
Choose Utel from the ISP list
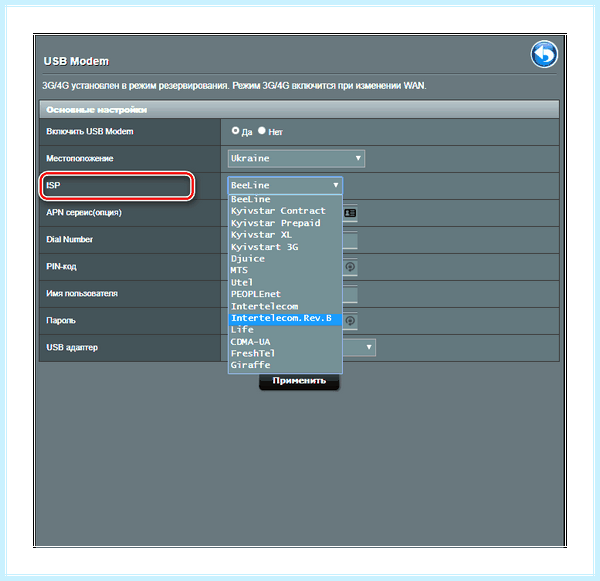[x=285, y=282]
